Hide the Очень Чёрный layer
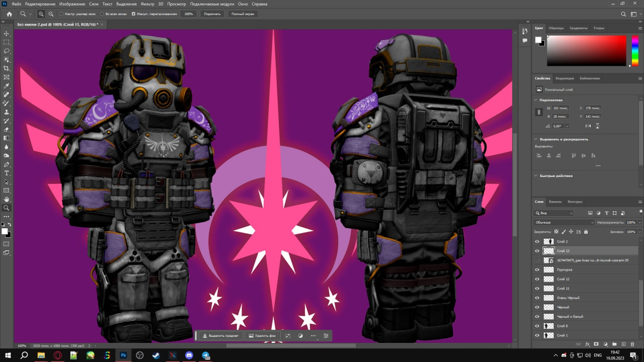The height and width of the screenshot is (362, 644). [537, 298]
